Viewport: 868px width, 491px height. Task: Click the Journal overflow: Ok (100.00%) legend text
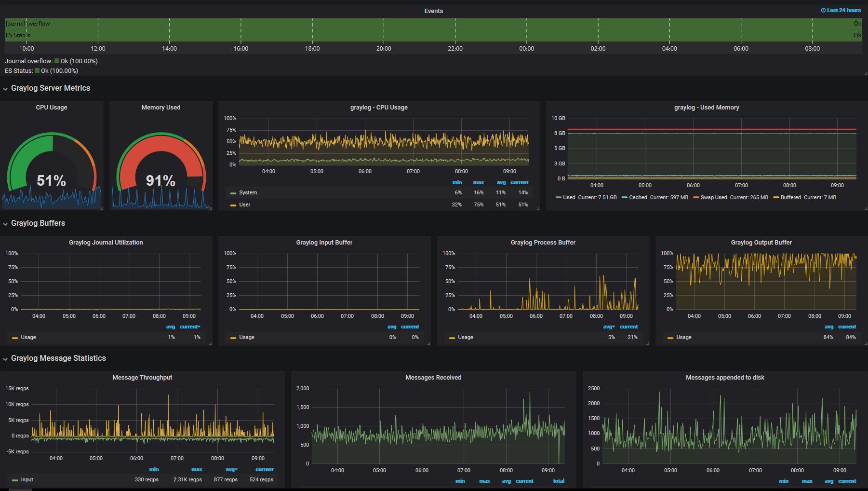coord(51,61)
